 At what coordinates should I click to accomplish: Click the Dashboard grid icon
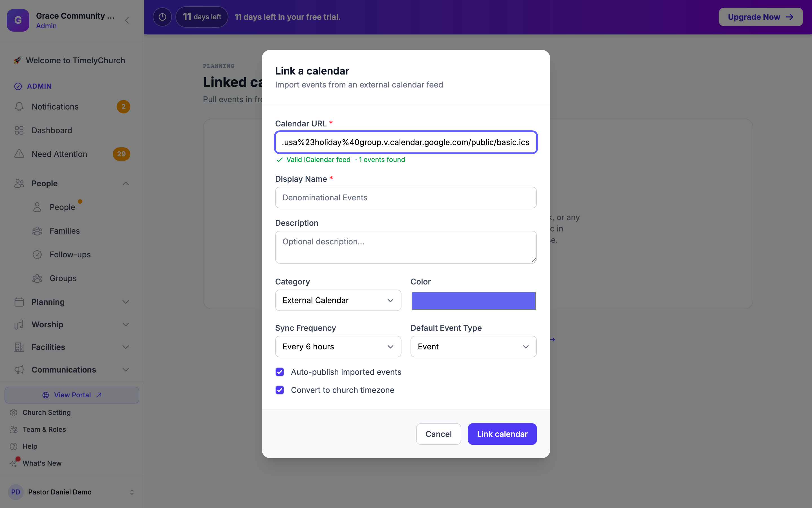coord(19,130)
